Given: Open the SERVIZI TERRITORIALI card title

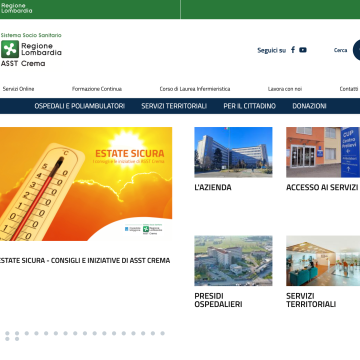Looking at the screenshot, I should 311,300.
